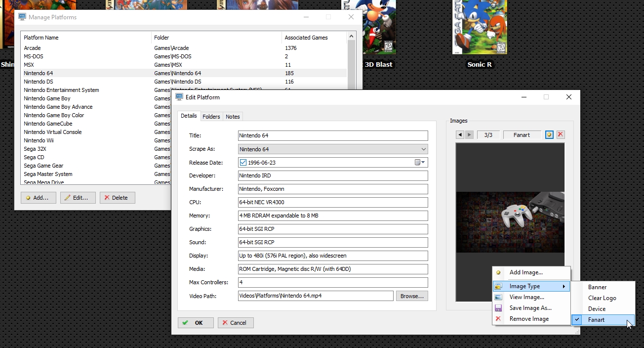Choose Remove Image from context menu

[531, 319]
